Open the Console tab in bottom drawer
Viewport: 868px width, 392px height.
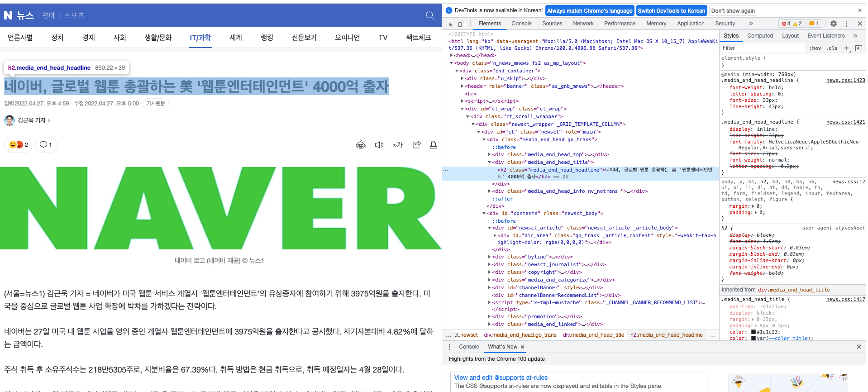(469, 347)
